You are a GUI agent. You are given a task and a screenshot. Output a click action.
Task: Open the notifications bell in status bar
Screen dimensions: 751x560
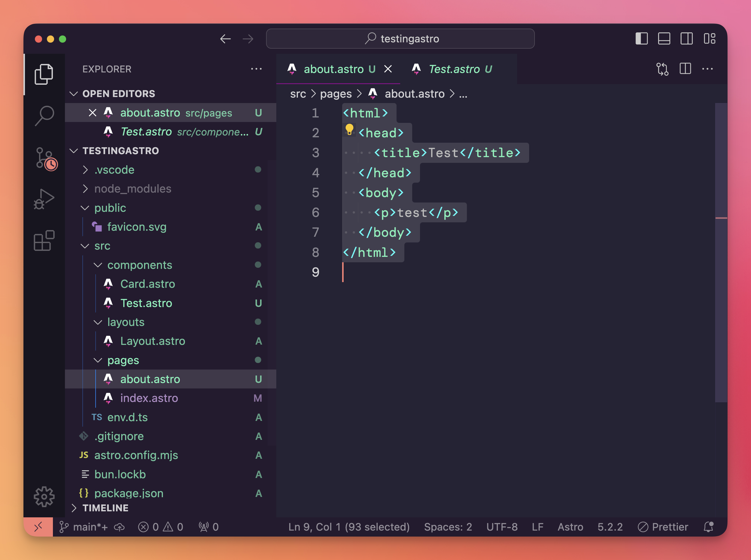coord(708,527)
